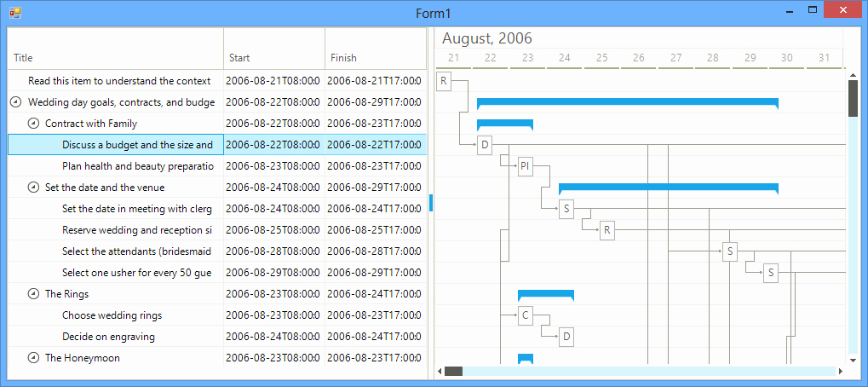
Task: Select 'Select one usher for every 50 gue' row
Action: pos(217,273)
